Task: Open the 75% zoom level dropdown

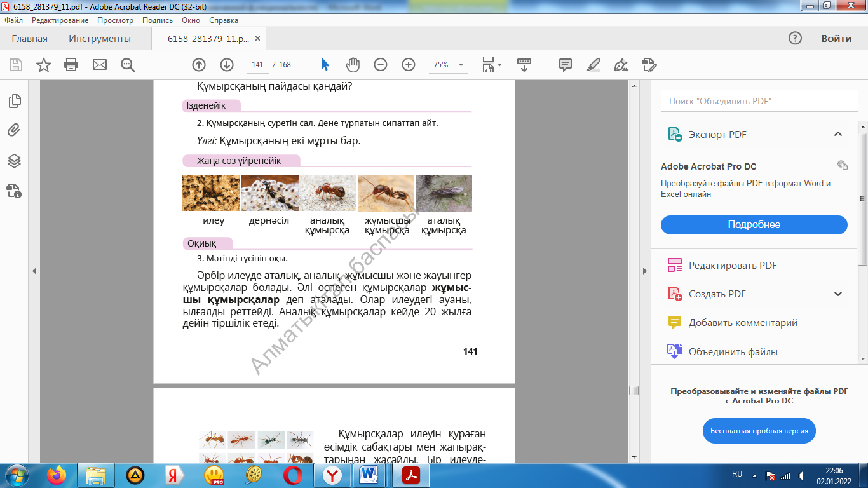Action: pyautogui.click(x=461, y=65)
